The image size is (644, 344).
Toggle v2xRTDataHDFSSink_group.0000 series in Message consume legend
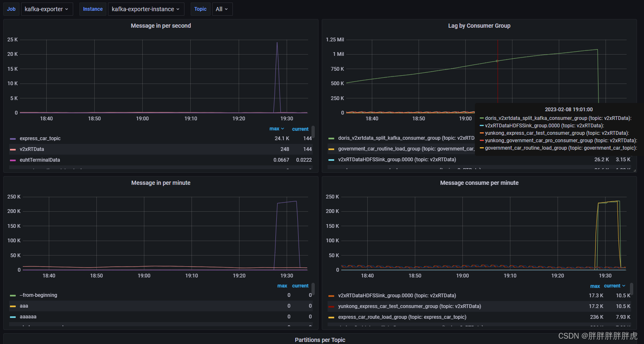click(x=397, y=296)
